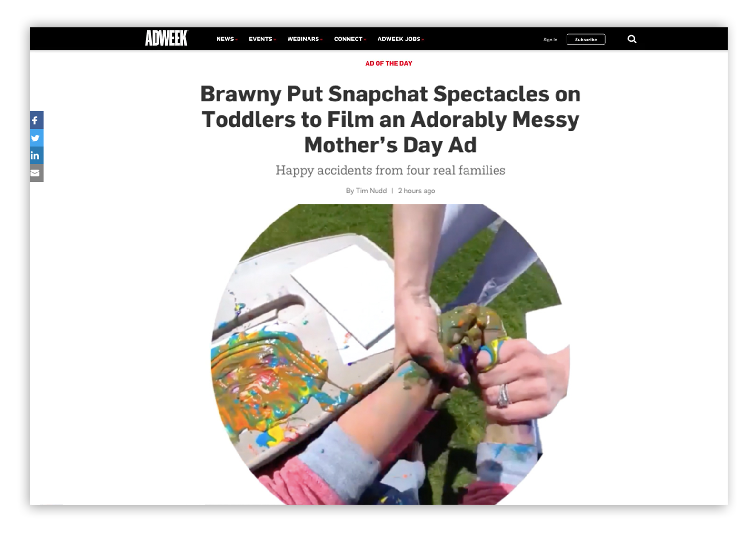The height and width of the screenshot is (545, 756).
Task: Share article on Facebook
Action: point(36,121)
